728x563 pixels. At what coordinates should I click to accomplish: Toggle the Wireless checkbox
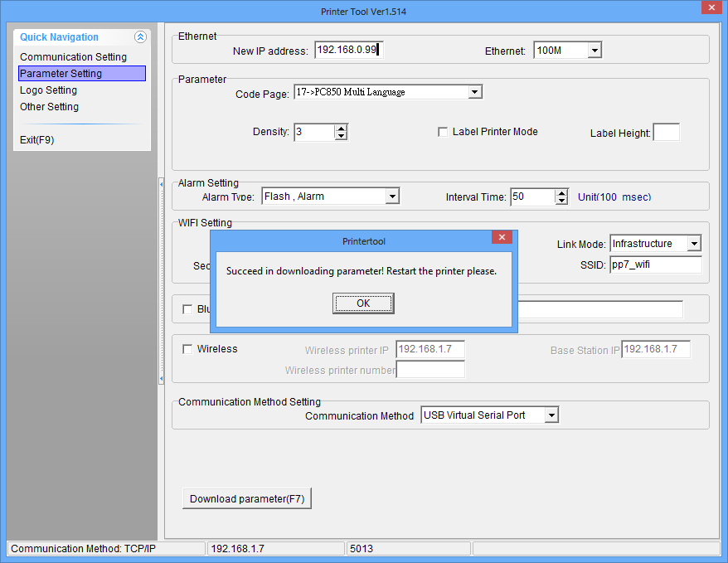pos(187,349)
